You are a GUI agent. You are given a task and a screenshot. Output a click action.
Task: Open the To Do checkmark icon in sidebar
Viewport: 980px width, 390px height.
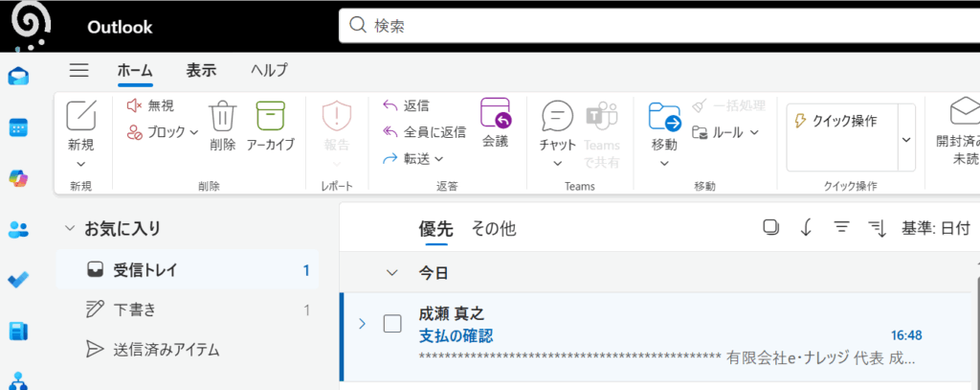coord(18,280)
